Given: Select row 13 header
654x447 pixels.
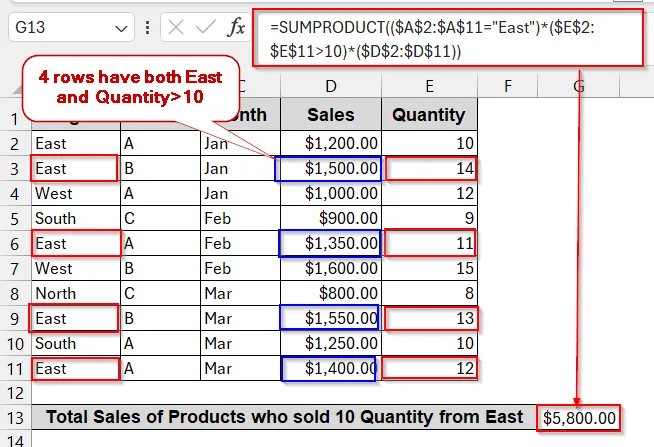Looking at the screenshot, I should [15, 418].
